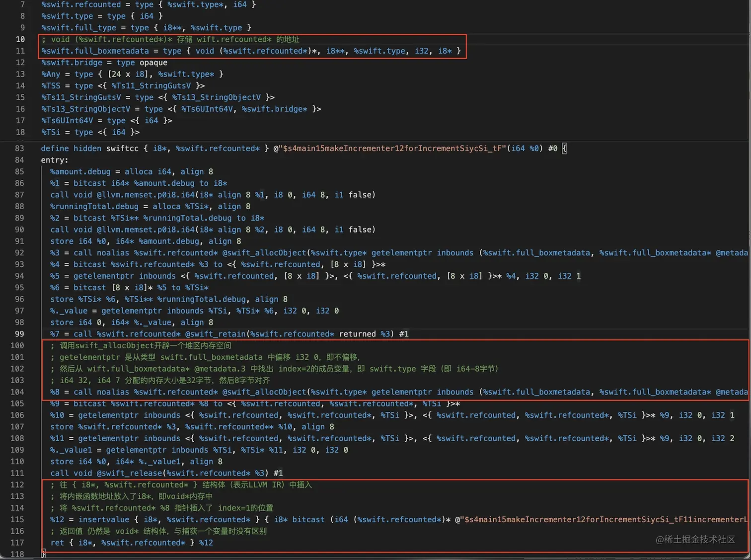The height and width of the screenshot is (560, 751).
Task: Click the "%swift.full_type = type" line
Action: (146, 28)
